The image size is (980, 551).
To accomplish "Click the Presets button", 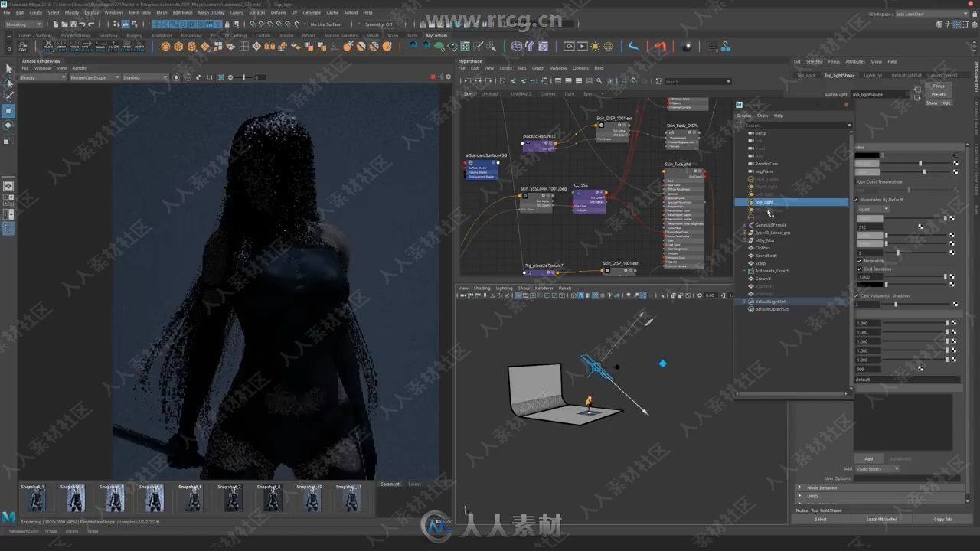I will coord(939,95).
